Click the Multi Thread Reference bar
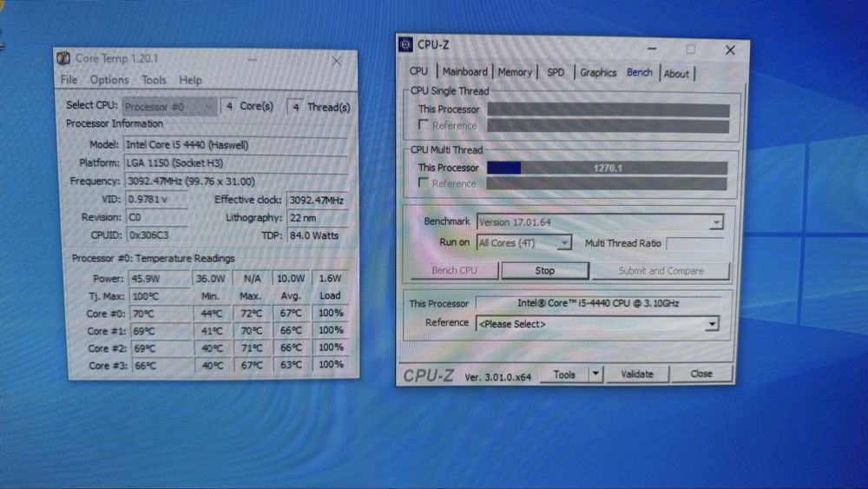868x489 pixels. [x=607, y=184]
